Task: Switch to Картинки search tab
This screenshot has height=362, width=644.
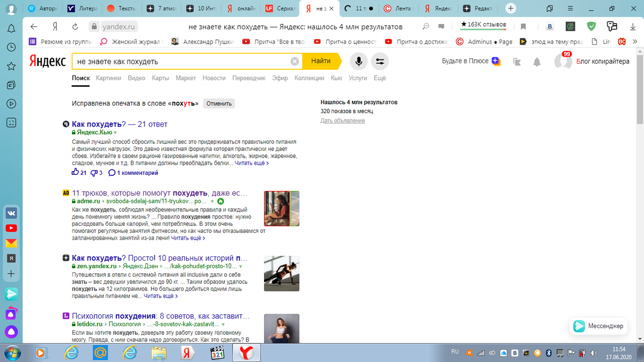Action: (108, 78)
